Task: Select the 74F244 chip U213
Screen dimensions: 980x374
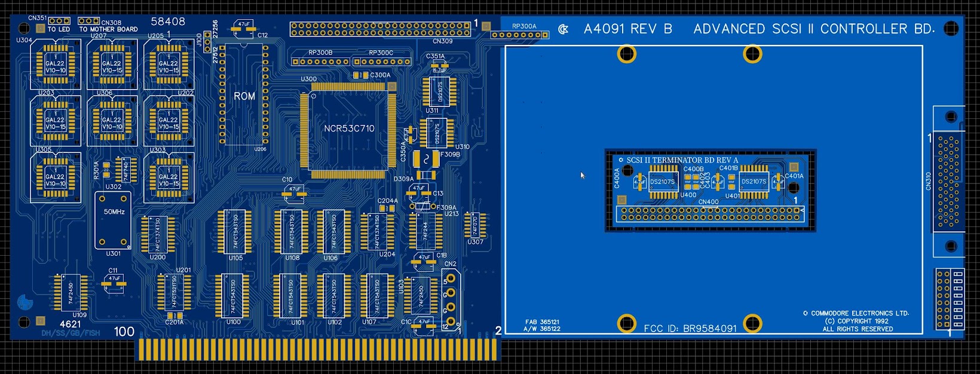Action: (x=425, y=231)
